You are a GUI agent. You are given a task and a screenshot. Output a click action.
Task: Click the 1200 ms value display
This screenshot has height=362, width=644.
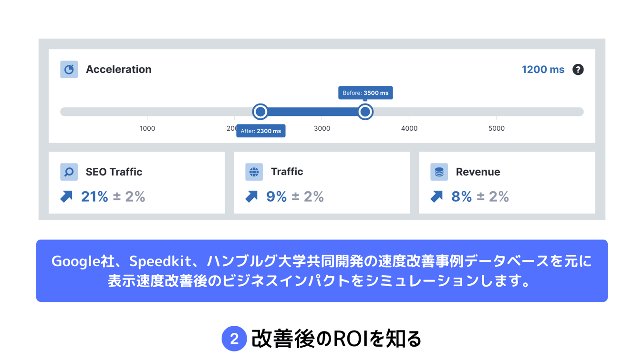[x=543, y=69]
